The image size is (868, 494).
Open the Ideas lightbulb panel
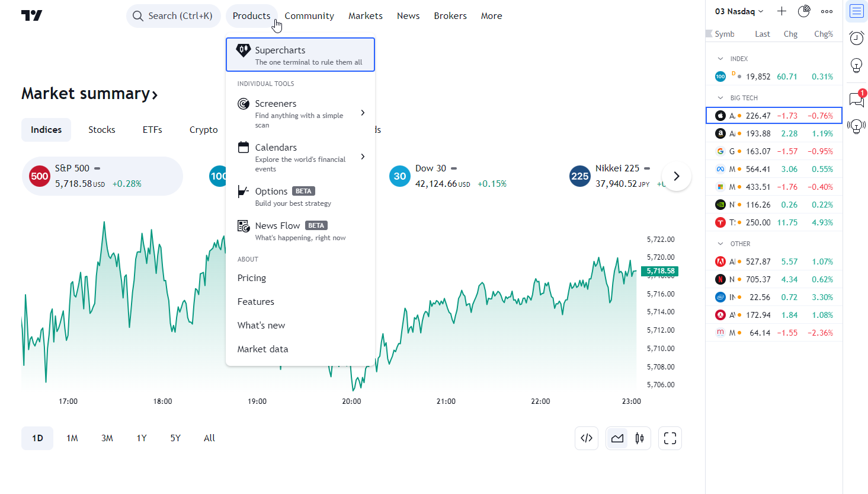(x=856, y=65)
